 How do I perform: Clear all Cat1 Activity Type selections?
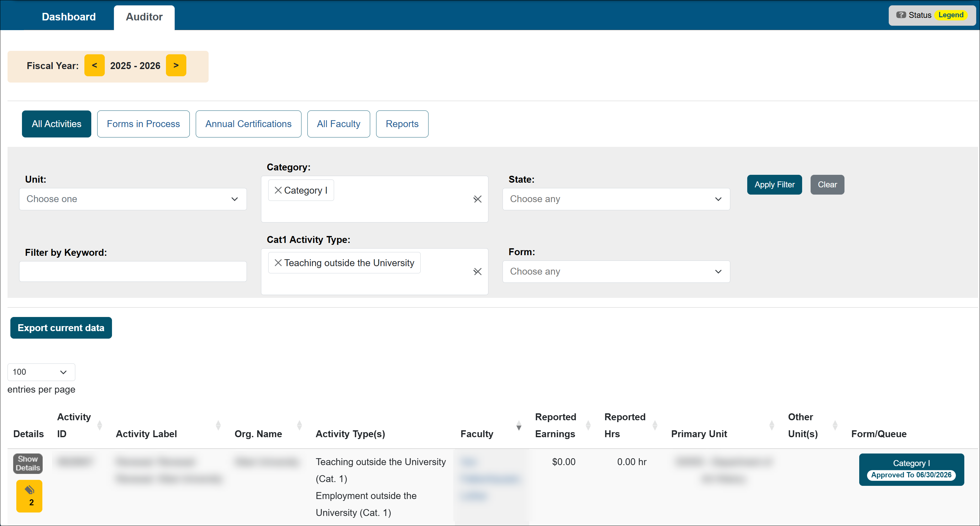click(x=477, y=271)
